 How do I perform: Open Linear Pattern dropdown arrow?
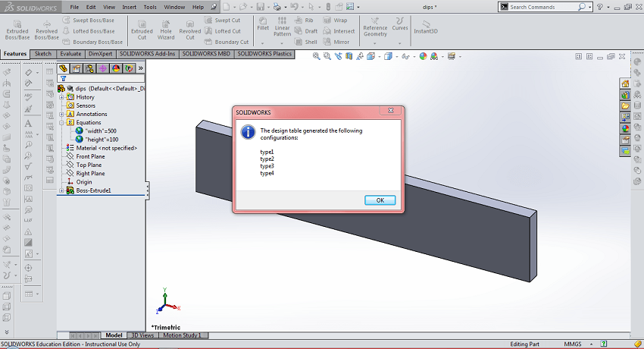point(282,43)
